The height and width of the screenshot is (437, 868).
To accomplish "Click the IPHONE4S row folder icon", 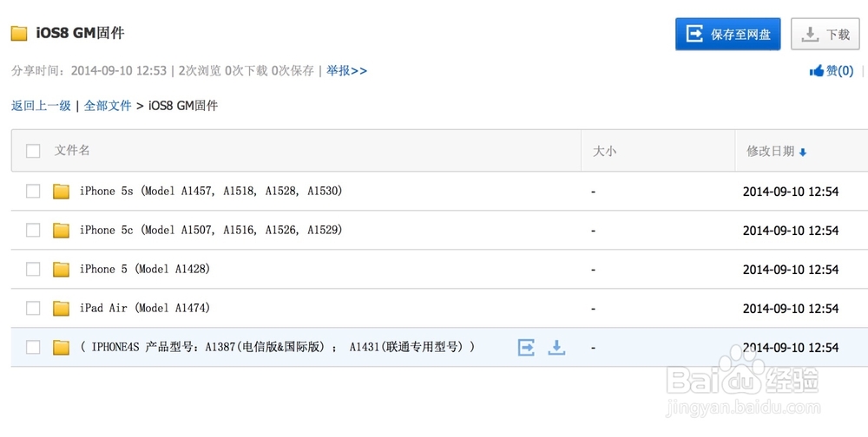I will click(61, 348).
